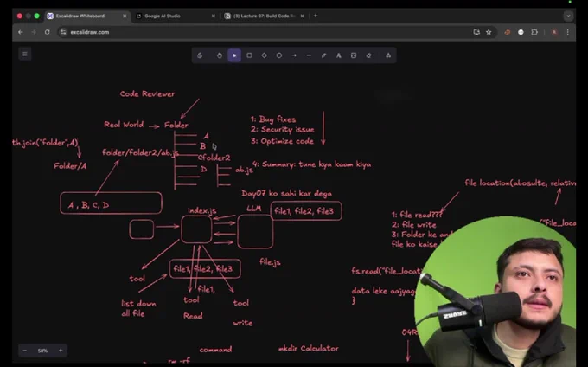
Task: Select the 'Folder/A' text
Action: (70, 166)
